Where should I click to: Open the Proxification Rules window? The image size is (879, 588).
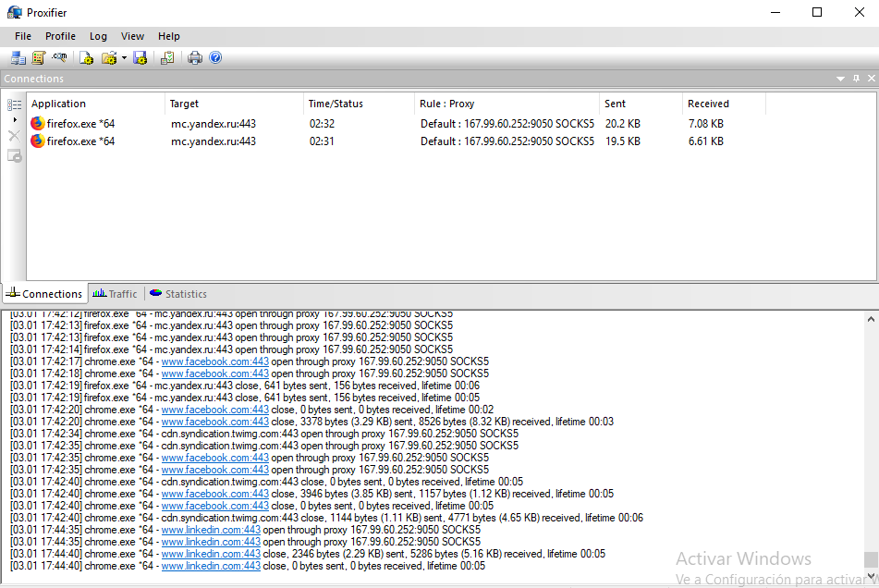tap(38, 57)
